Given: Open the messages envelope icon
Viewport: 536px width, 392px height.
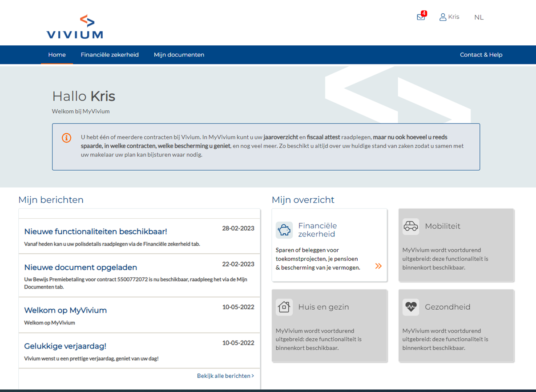Looking at the screenshot, I should pyautogui.click(x=420, y=17).
